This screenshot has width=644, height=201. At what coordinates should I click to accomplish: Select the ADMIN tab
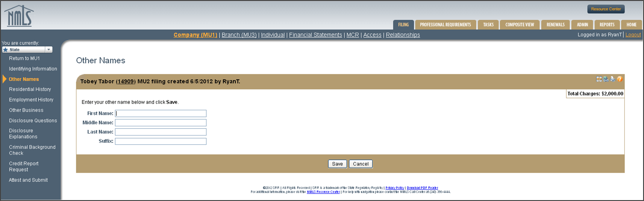[x=582, y=25]
